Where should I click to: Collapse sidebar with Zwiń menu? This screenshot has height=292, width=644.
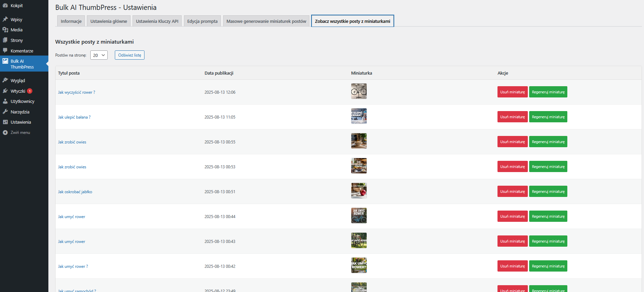coord(20,133)
